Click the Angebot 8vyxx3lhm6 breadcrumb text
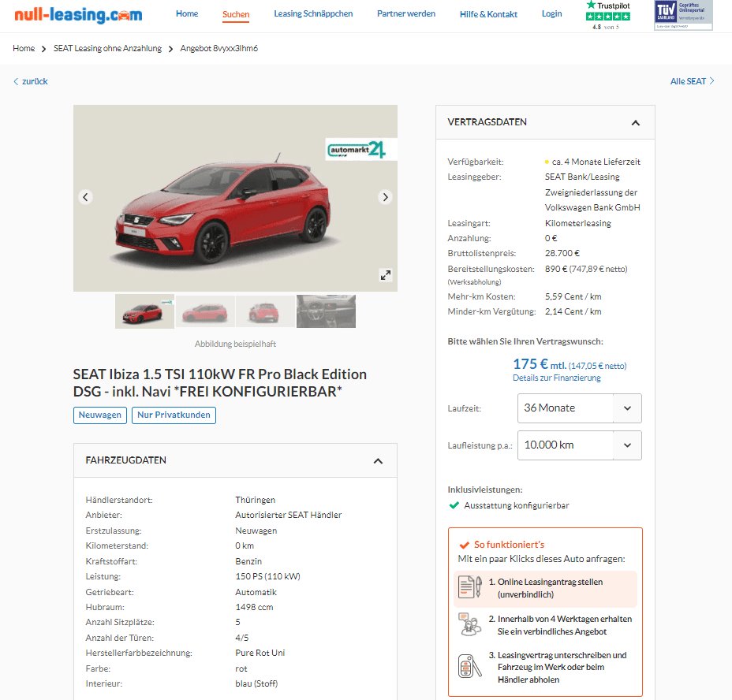Screen dimensions: 732x700 [219, 48]
